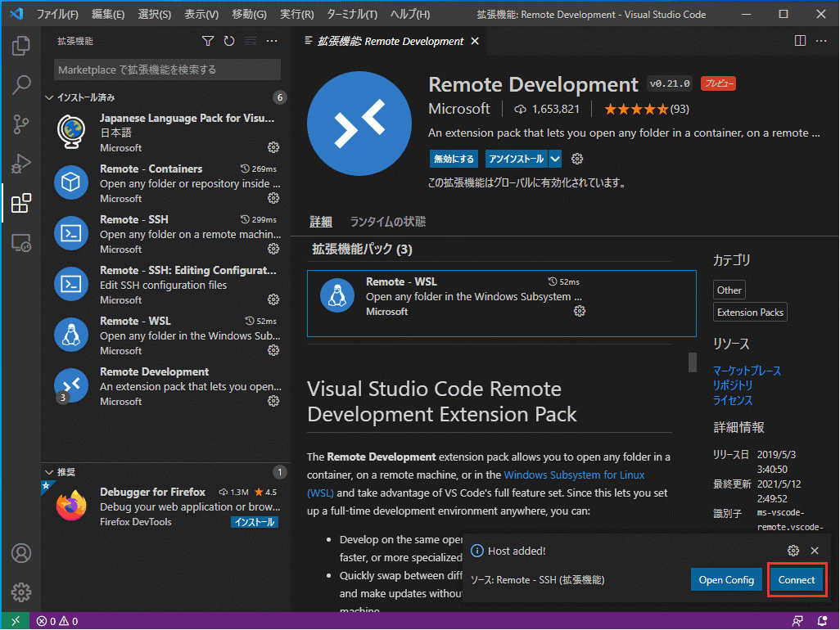Select Japanese Language Pack extension
This screenshot has width=840, height=630.
click(167, 133)
